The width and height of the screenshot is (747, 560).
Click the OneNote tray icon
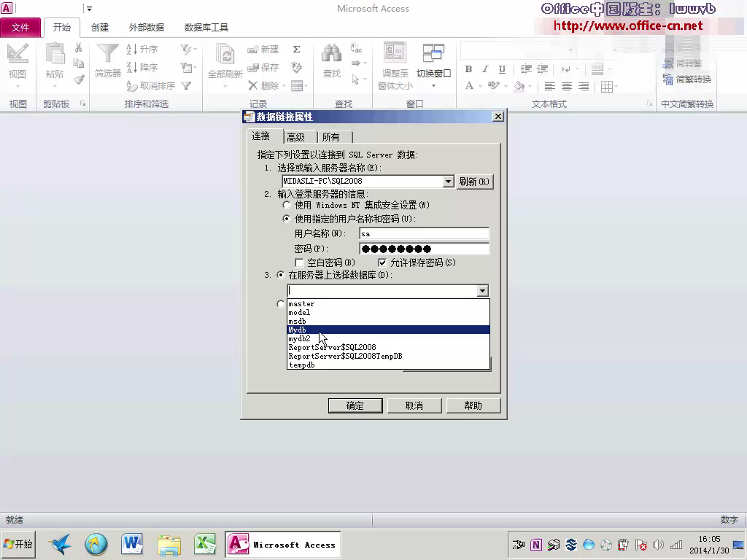coord(536,545)
